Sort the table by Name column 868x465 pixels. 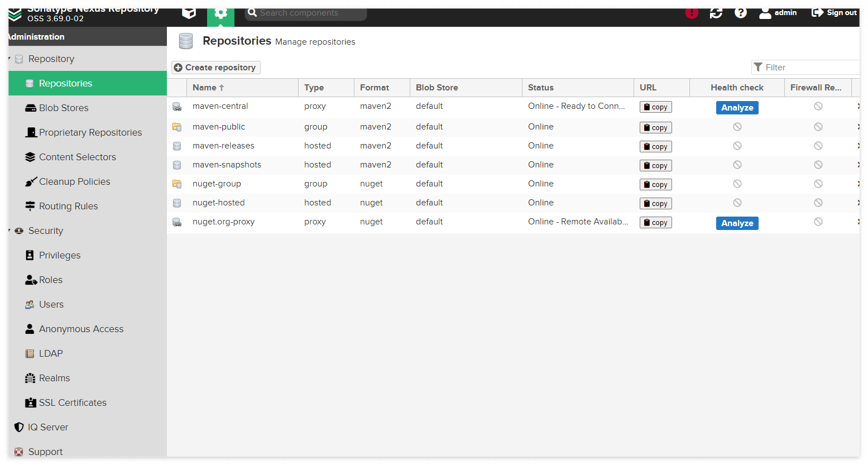tap(242, 88)
